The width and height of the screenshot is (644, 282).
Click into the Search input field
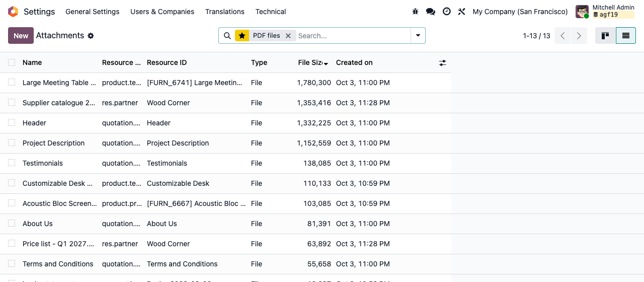tap(353, 36)
